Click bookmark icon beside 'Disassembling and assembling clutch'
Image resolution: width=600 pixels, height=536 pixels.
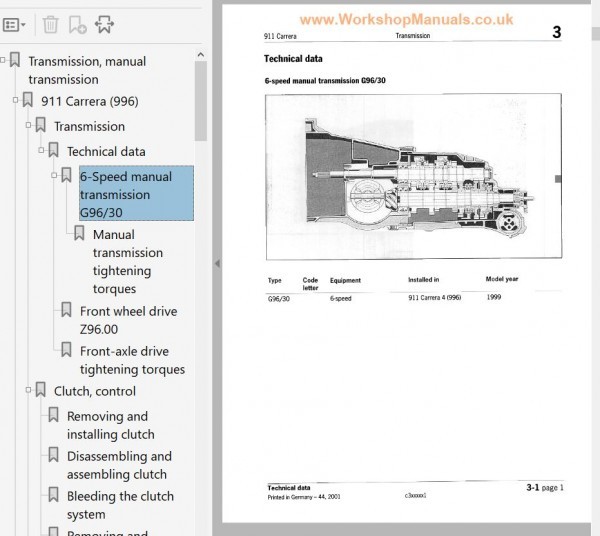pos(53,455)
